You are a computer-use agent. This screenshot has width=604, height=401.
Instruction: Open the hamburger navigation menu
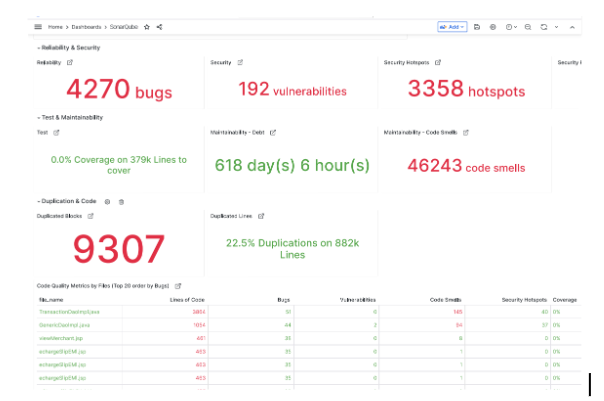38,27
